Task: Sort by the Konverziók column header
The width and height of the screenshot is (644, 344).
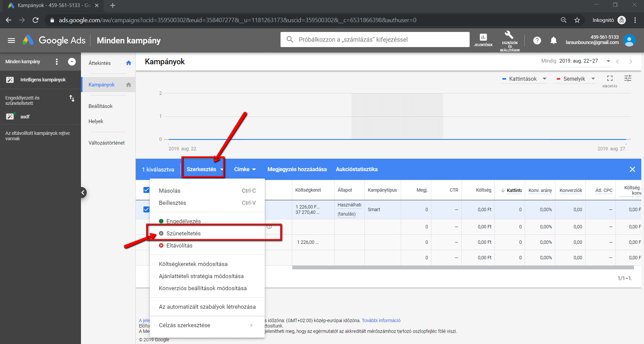Action: (571, 190)
